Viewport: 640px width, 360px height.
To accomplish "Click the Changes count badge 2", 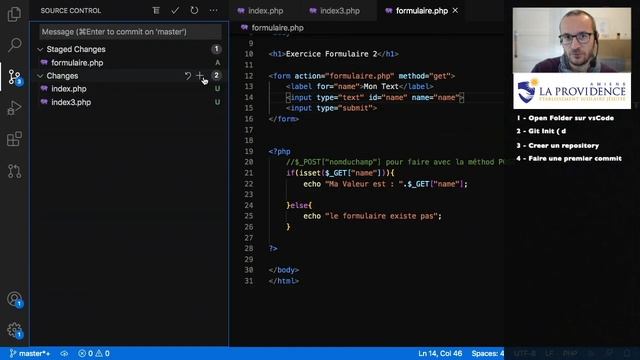I will click(216, 76).
